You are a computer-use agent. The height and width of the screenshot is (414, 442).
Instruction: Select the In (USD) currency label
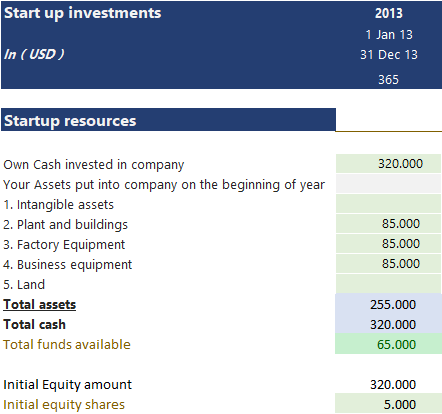[x=34, y=54]
